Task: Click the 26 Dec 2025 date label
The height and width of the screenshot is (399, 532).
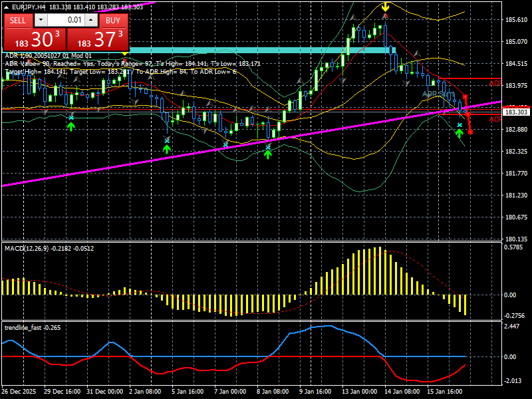Action: (19, 392)
